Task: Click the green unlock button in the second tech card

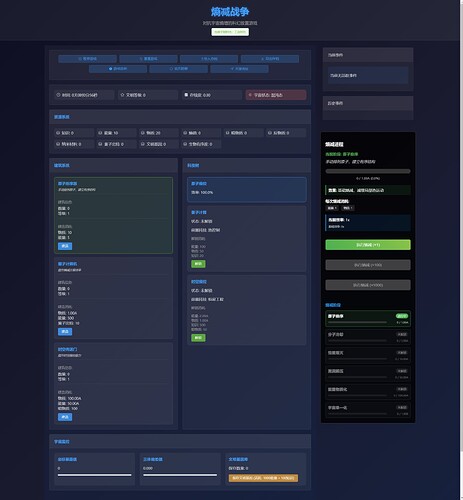Action: coord(198,338)
